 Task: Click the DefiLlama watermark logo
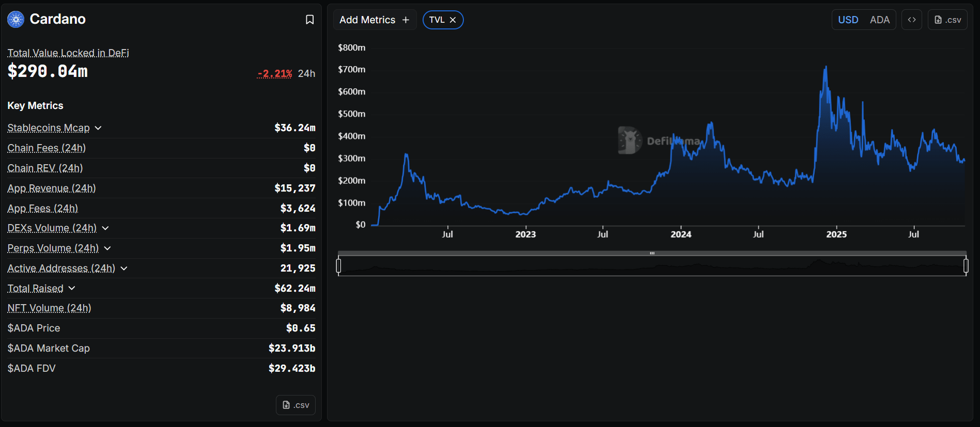pos(630,140)
